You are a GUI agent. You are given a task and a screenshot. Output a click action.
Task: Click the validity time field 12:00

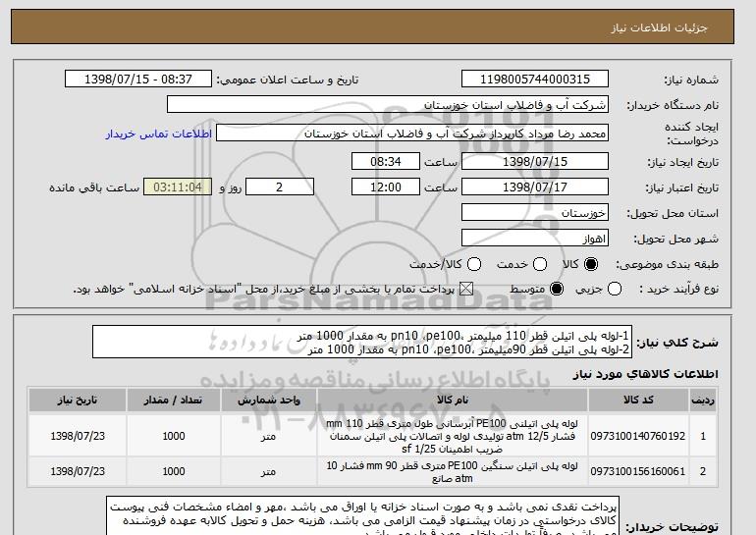pos(386,187)
